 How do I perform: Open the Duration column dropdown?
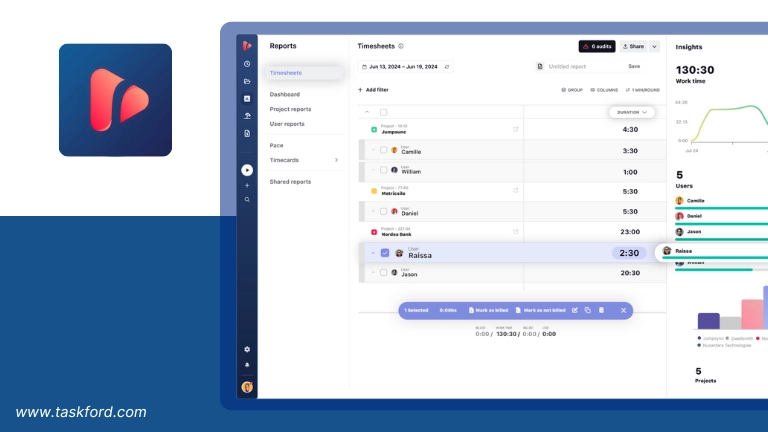coord(632,112)
